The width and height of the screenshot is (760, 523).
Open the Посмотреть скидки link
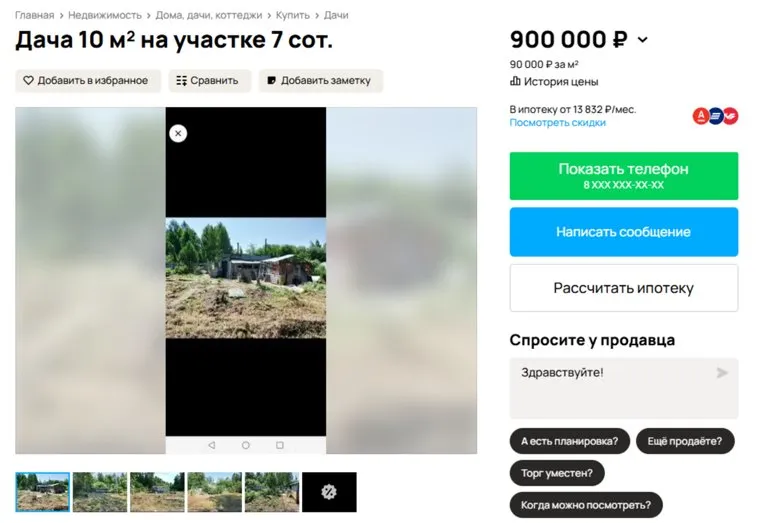(557, 122)
